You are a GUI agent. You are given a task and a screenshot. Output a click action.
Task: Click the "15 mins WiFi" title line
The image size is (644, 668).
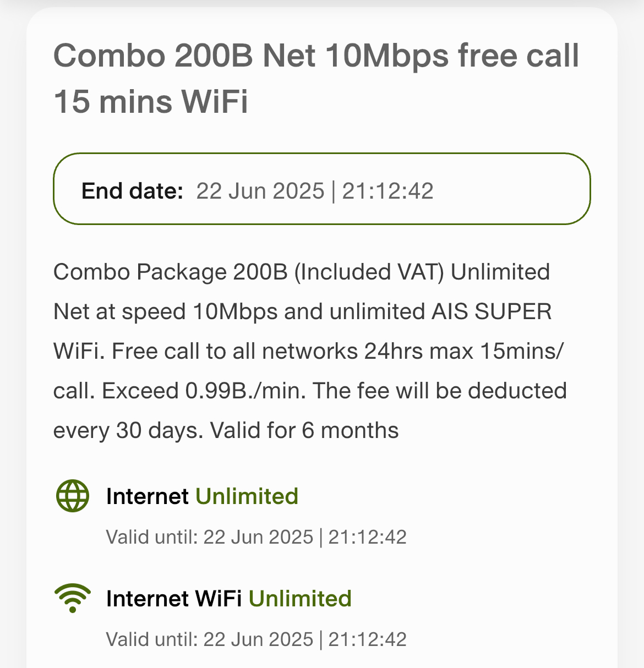pyautogui.click(x=151, y=102)
